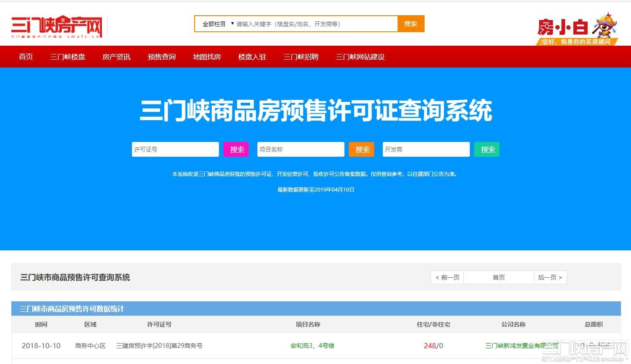The height and width of the screenshot is (364, 631).
Task: Open 地图找房 from the navigation bar
Action: (207, 57)
